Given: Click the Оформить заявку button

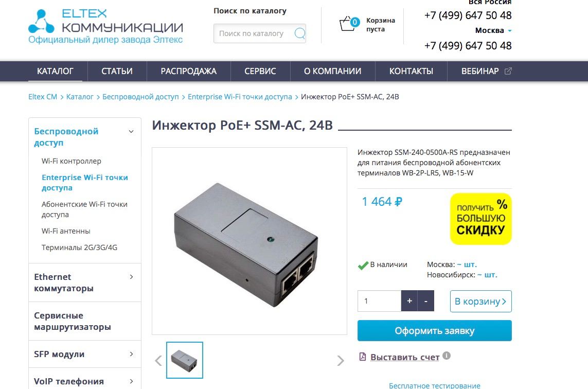Looking at the screenshot, I should 435,330.
